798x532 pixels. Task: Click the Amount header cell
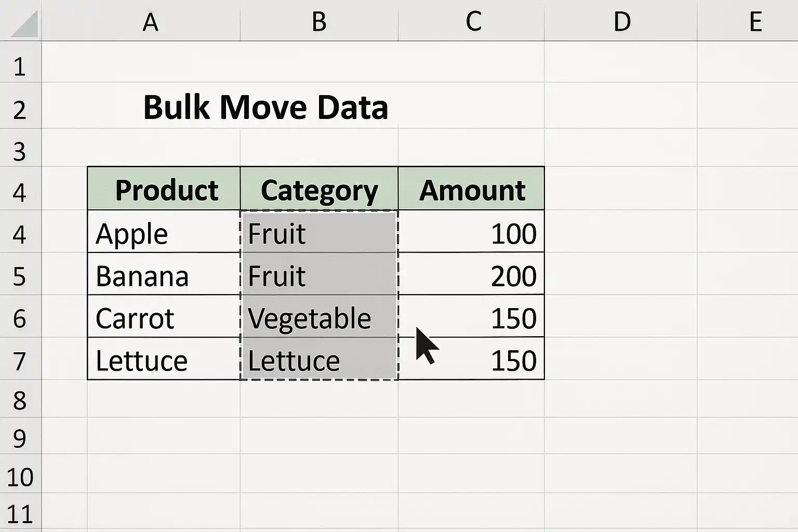pyautogui.click(x=471, y=189)
